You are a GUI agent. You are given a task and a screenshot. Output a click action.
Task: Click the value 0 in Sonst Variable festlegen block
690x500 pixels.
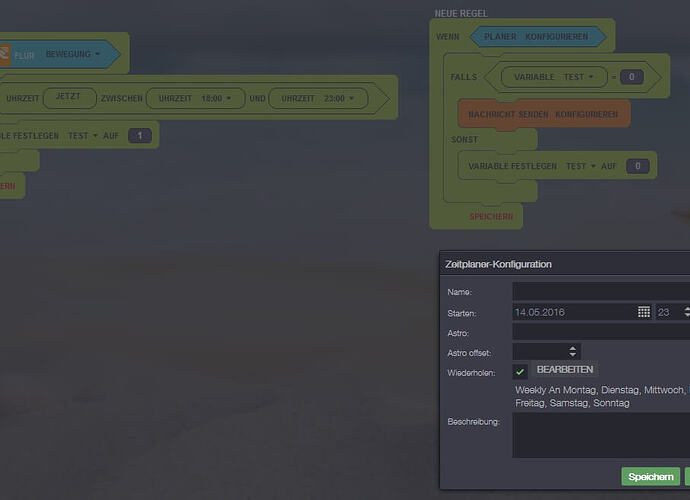click(x=638, y=166)
